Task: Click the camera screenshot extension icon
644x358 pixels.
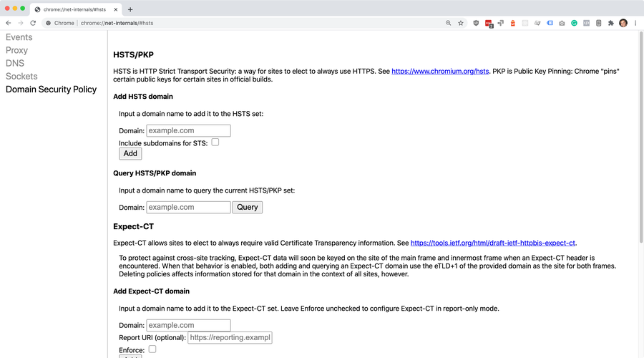Action: (562, 23)
